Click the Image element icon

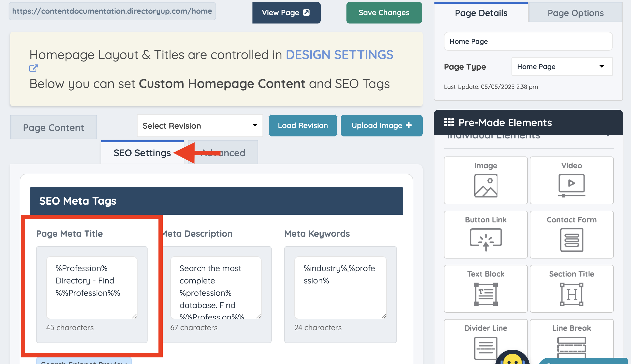(486, 185)
